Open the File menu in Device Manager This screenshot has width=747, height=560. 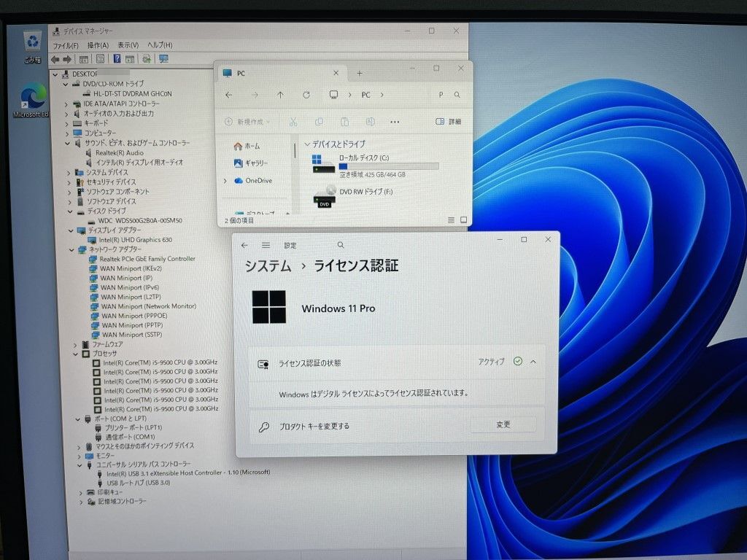pyautogui.click(x=66, y=46)
